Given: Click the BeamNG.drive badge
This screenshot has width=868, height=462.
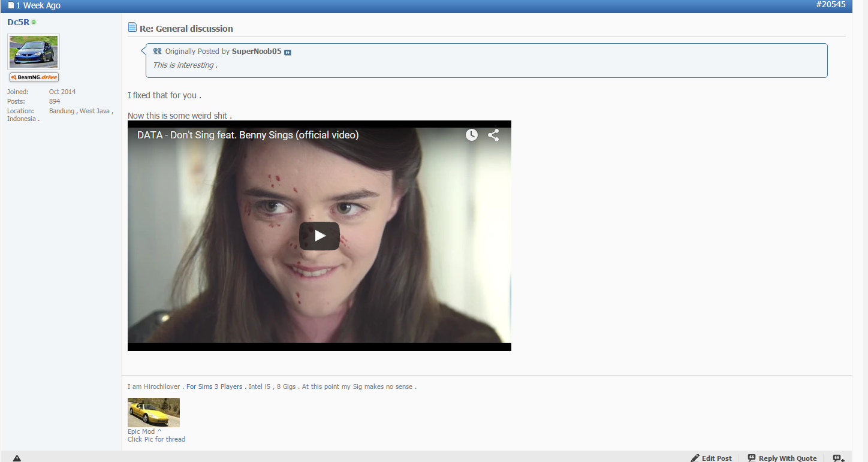Looking at the screenshot, I should pos(34,77).
